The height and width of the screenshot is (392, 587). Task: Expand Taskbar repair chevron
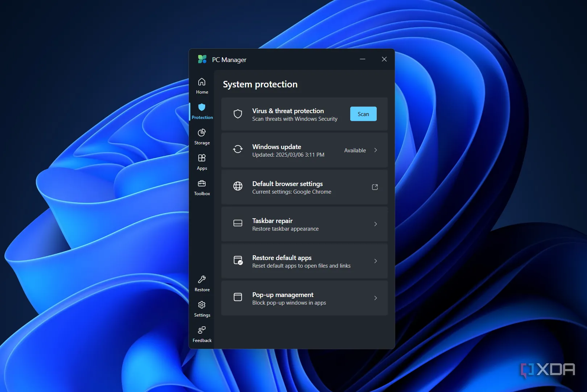pyautogui.click(x=376, y=224)
